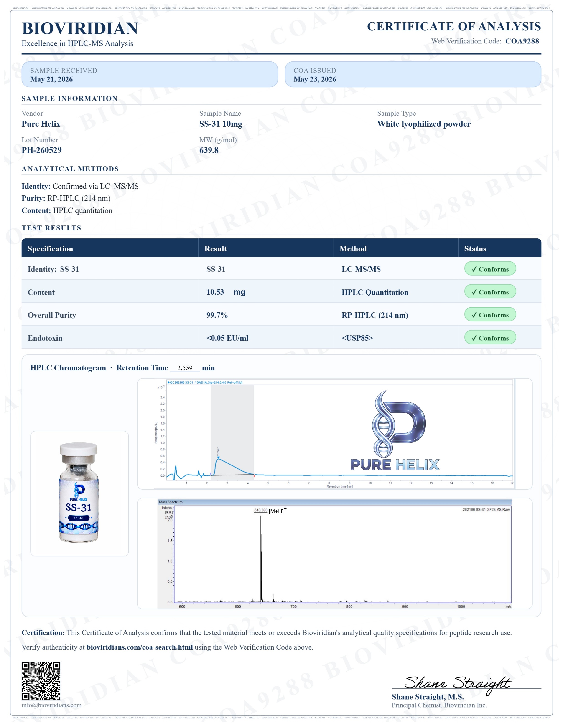This screenshot has height=728, width=563.
Task: Click the <USP85> method cell
Action: [x=357, y=338]
